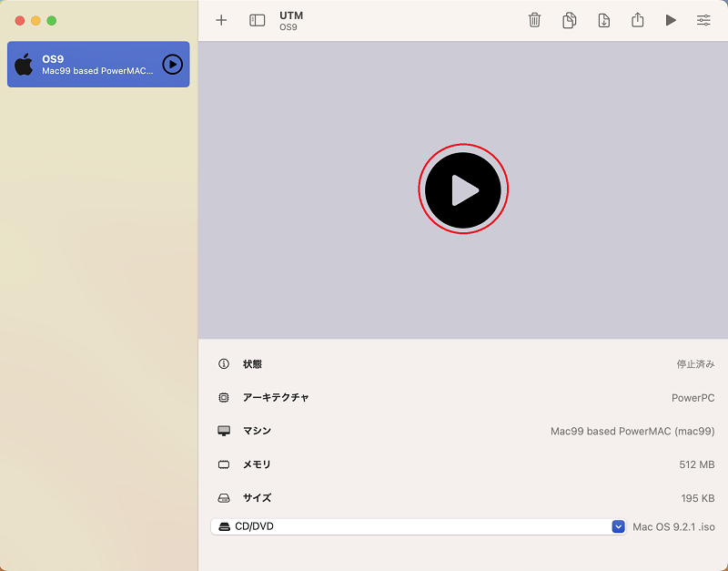
Task: Click the アーキテクチャ label
Action: (276, 397)
